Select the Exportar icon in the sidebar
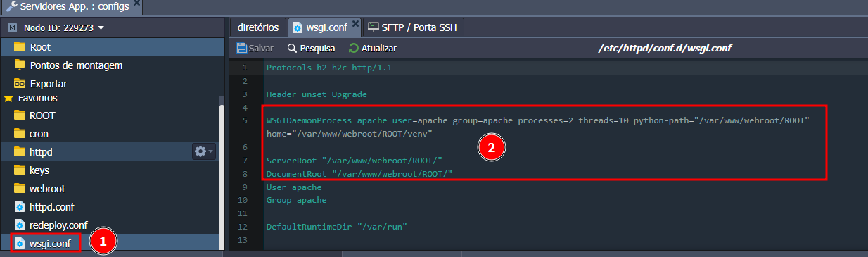The width and height of the screenshot is (868, 257). coord(20,83)
